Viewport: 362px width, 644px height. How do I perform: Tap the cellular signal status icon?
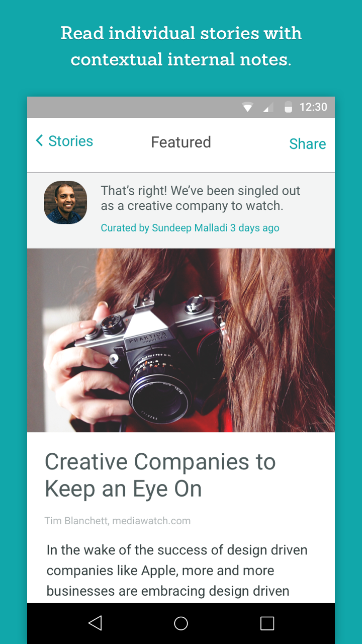268,107
